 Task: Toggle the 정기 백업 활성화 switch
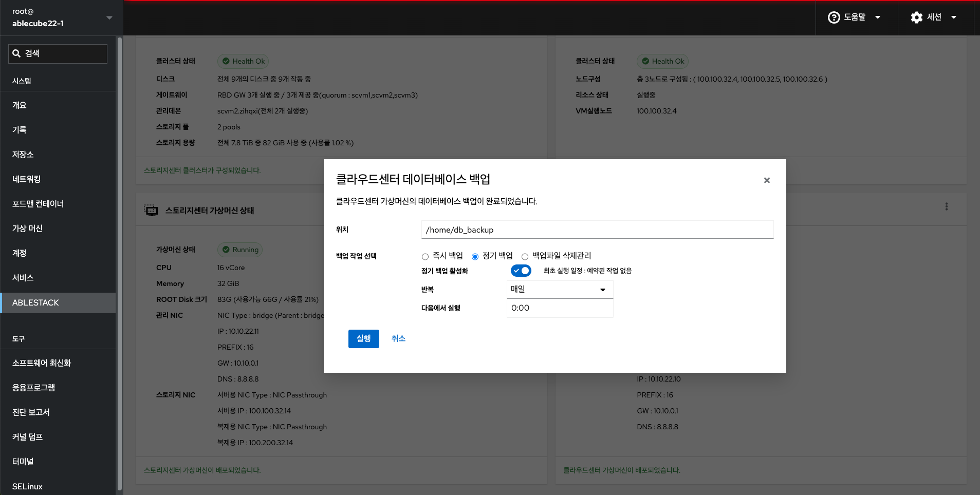pos(521,271)
